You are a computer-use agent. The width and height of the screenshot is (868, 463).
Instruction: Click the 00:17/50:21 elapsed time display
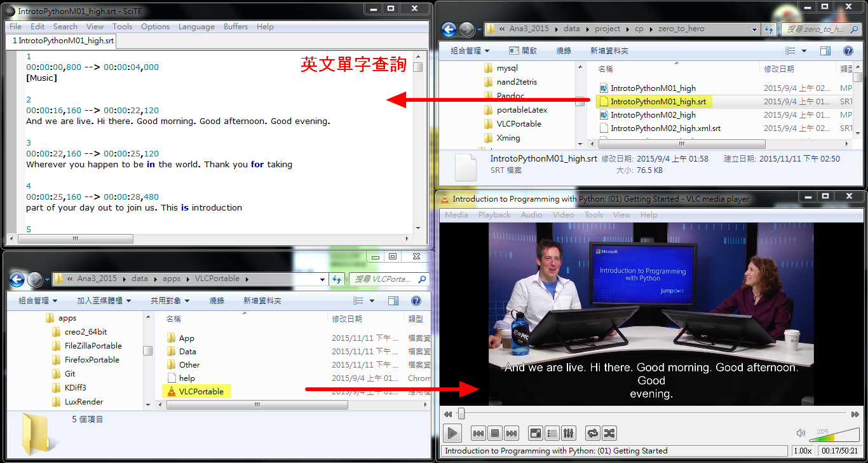(x=839, y=451)
